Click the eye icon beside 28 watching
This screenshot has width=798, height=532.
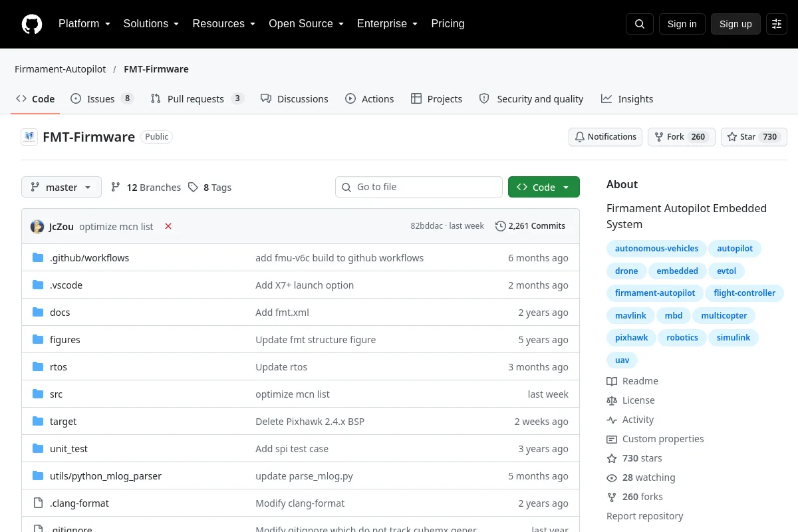pyautogui.click(x=612, y=477)
